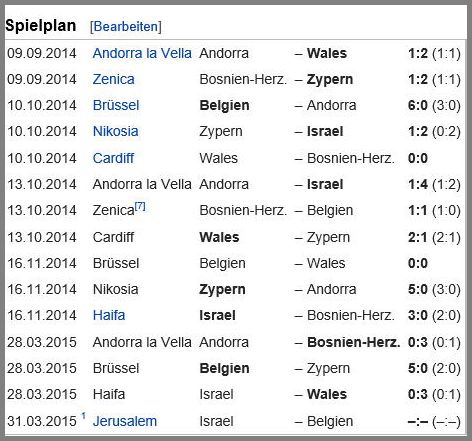The height and width of the screenshot is (441, 472).
Task: Open the Nikosia link
Action: tap(115, 131)
